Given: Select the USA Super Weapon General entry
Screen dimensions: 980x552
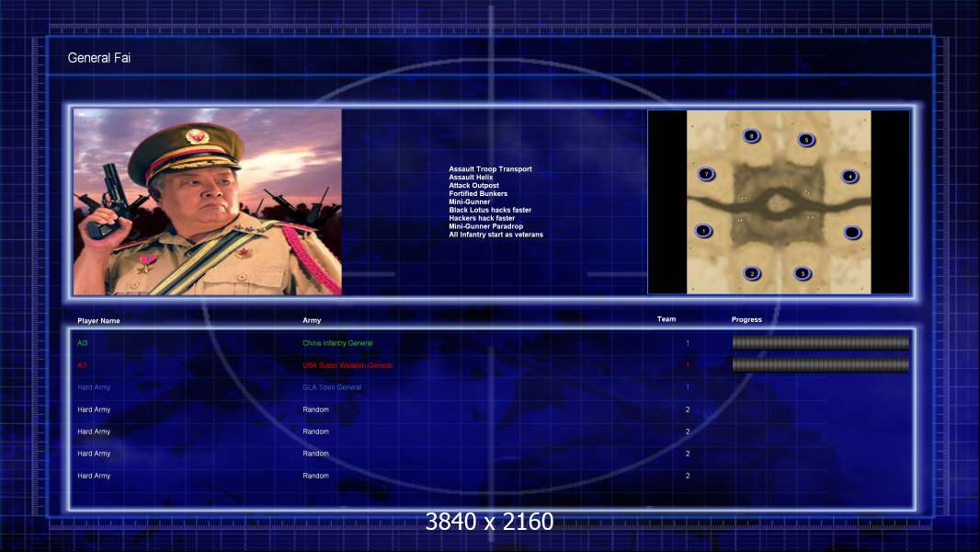Looking at the screenshot, I should coord(348,365).
